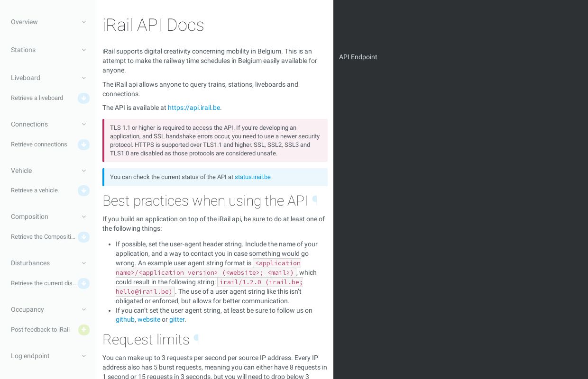
Task: Click the GET icon beside Retrieve the Composition
Action: pos(83,237)
